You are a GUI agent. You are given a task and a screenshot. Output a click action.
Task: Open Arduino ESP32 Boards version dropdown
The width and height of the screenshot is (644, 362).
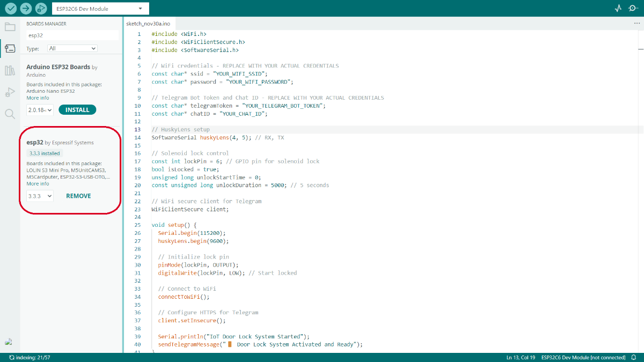(x=40, y=110)
